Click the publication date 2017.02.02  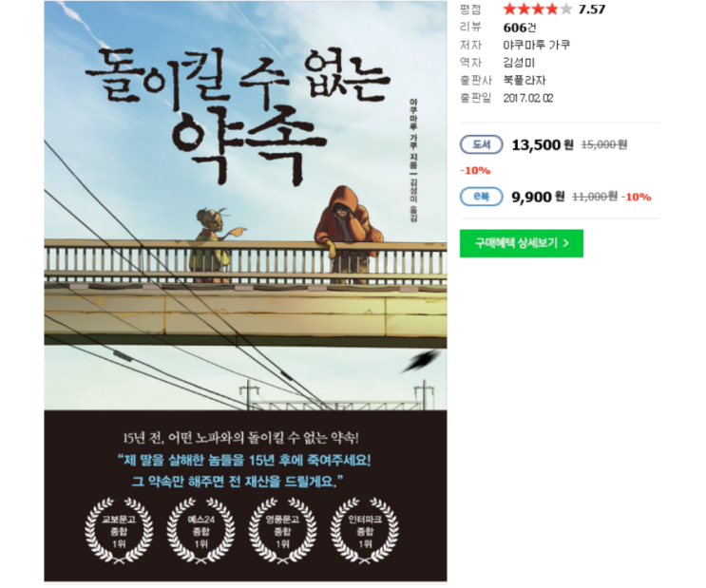[528, 98]
